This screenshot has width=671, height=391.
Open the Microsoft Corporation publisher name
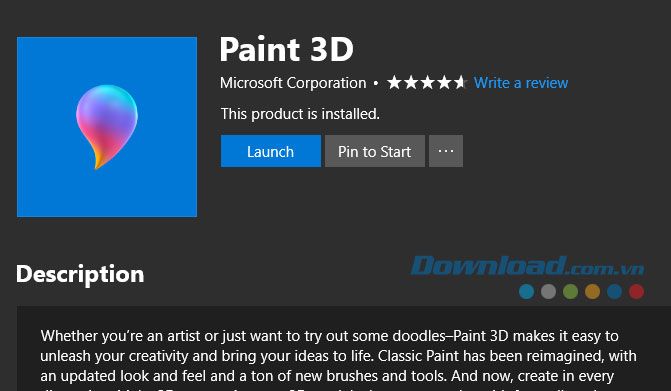pos(293,83)
